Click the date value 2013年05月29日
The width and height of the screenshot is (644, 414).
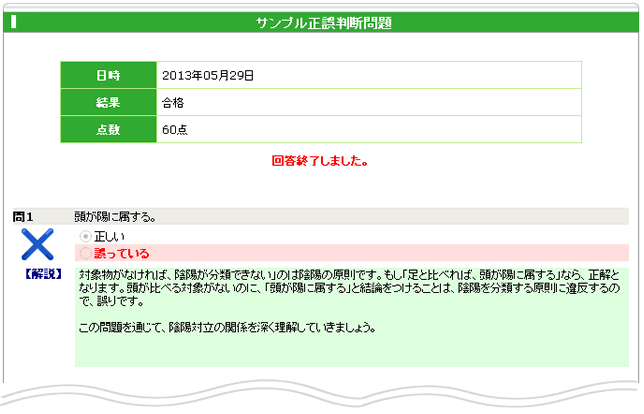click(208, 75)
